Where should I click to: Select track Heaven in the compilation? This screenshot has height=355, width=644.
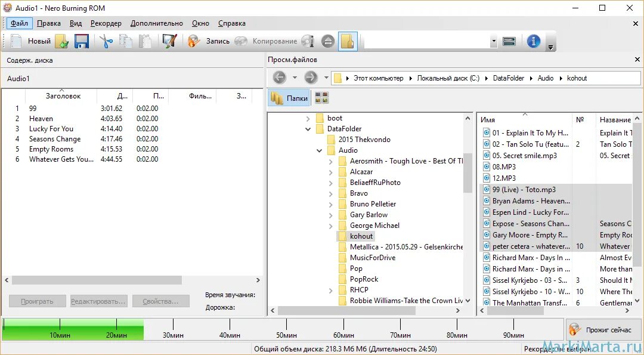[x=41, y=119]
